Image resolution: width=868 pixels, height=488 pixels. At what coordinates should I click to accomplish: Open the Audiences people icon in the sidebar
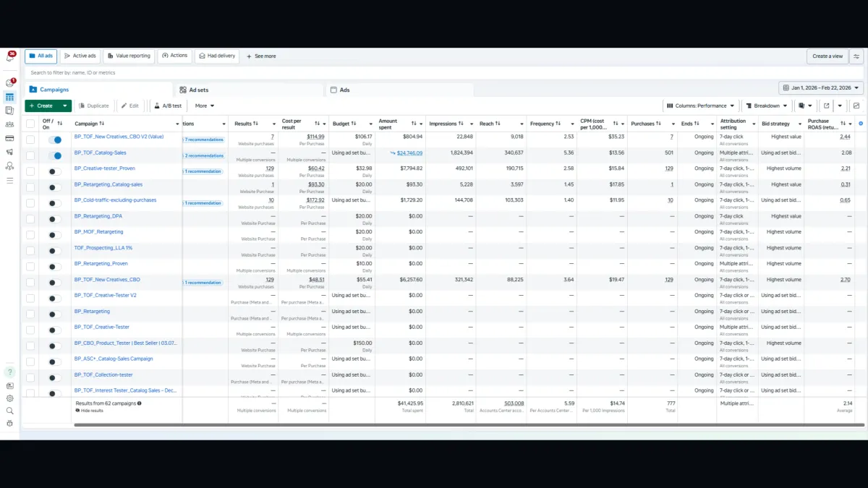(x=9, y=124)
